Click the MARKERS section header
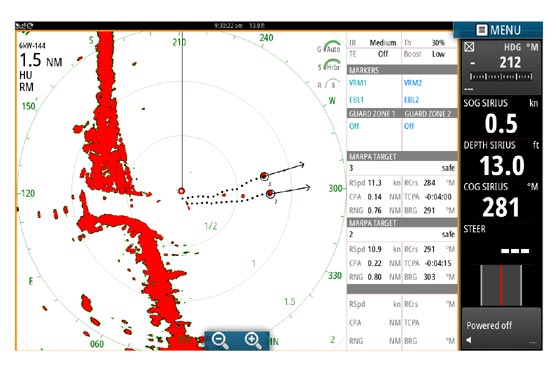Screen dimensions: 558x372 click(402, 70)
